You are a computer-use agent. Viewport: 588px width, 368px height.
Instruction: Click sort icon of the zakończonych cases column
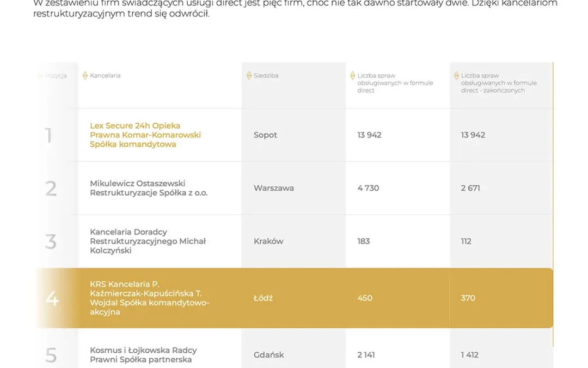pyautogui.click(x=456, y=75)
